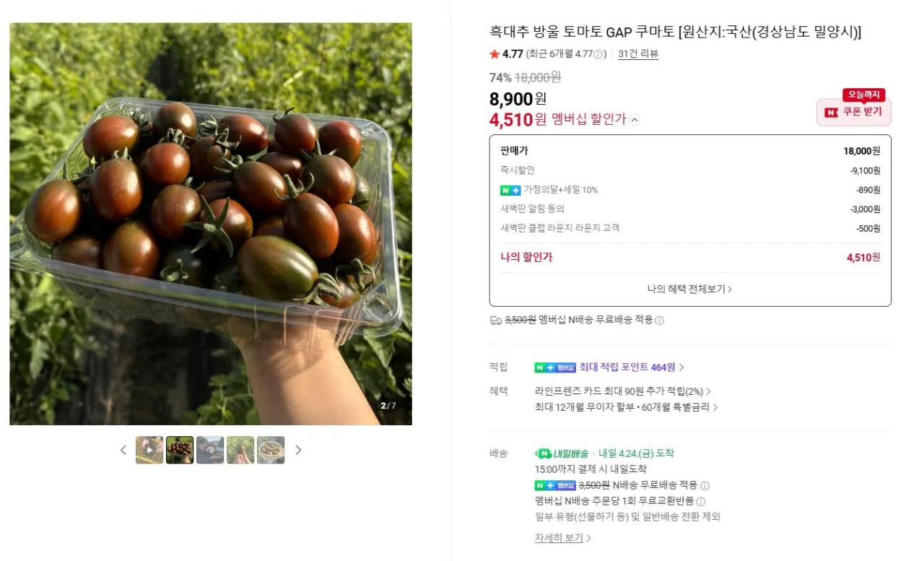
Task: Open the 31건 리뷰 link
Action: coord(638,53)
